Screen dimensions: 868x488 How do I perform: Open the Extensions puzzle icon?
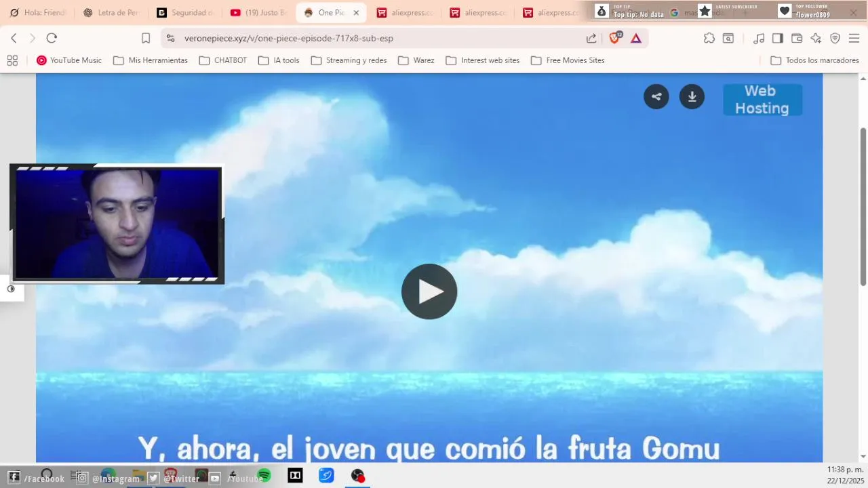tap(709, 39)
